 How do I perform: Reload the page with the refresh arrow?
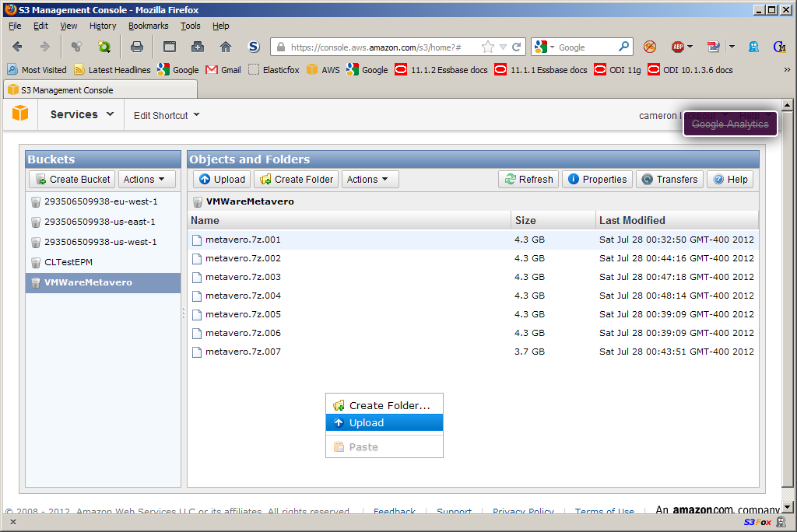click(517, 47)
